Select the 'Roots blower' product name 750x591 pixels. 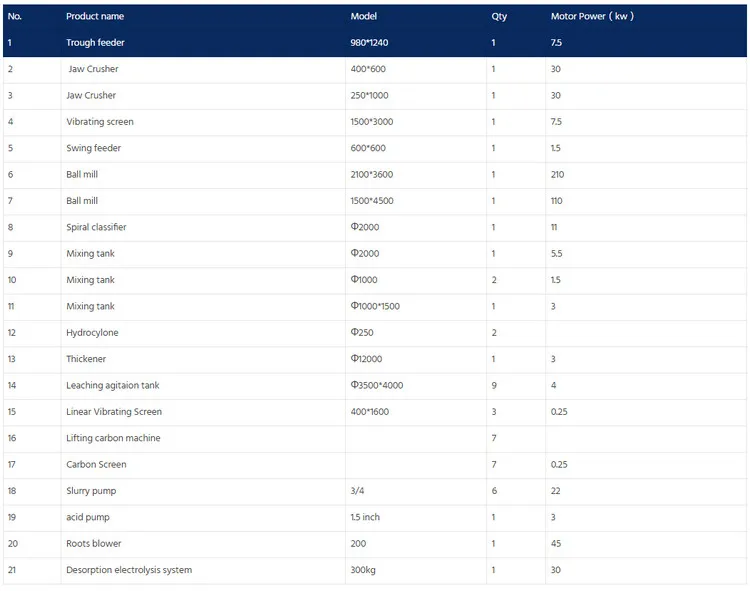(93, 544)
